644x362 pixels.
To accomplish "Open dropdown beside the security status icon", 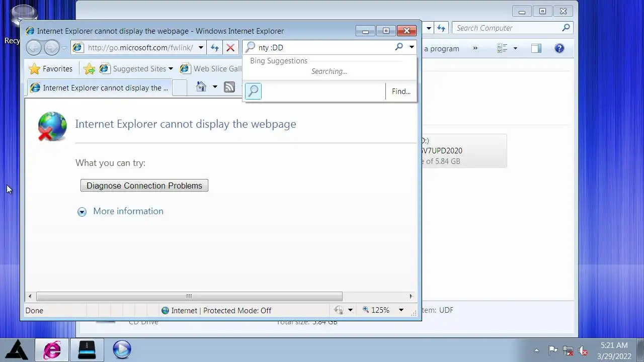I will point(350,310).
